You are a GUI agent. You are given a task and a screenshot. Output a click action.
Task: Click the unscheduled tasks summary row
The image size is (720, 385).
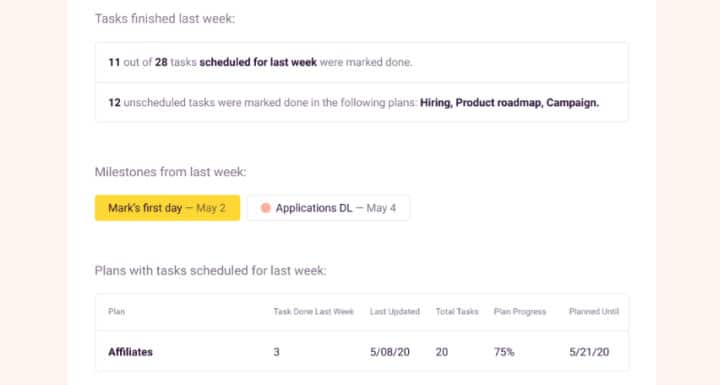coord(362,102)
